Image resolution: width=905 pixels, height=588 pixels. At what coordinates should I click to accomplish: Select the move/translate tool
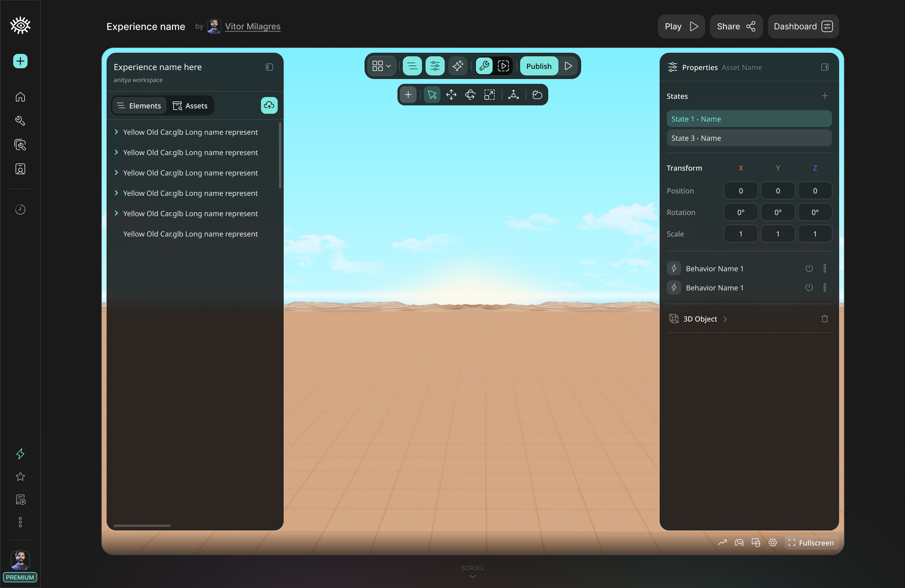tap(451, 95)
